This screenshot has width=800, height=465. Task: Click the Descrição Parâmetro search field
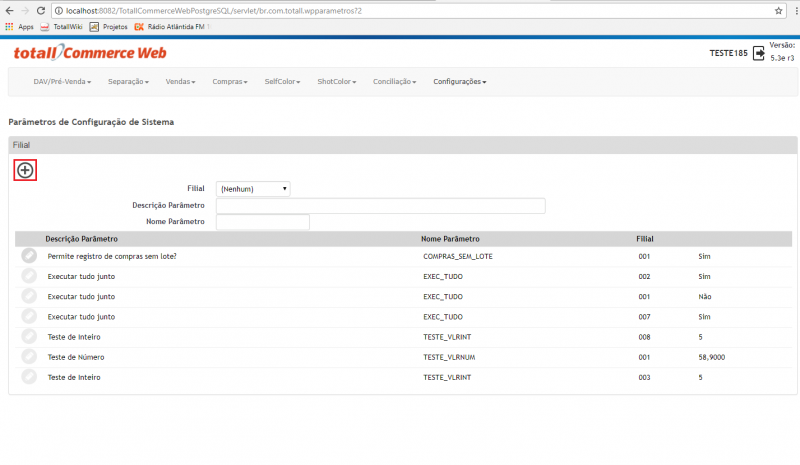380,205
